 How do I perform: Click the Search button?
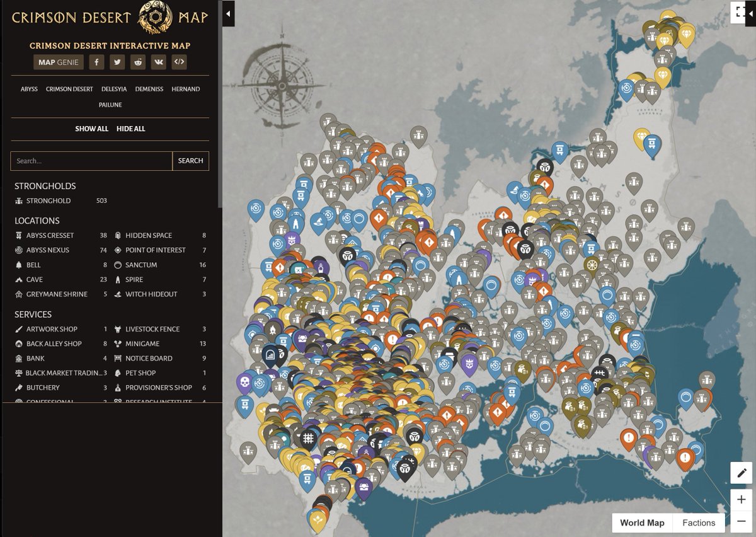tap(190, 161)
